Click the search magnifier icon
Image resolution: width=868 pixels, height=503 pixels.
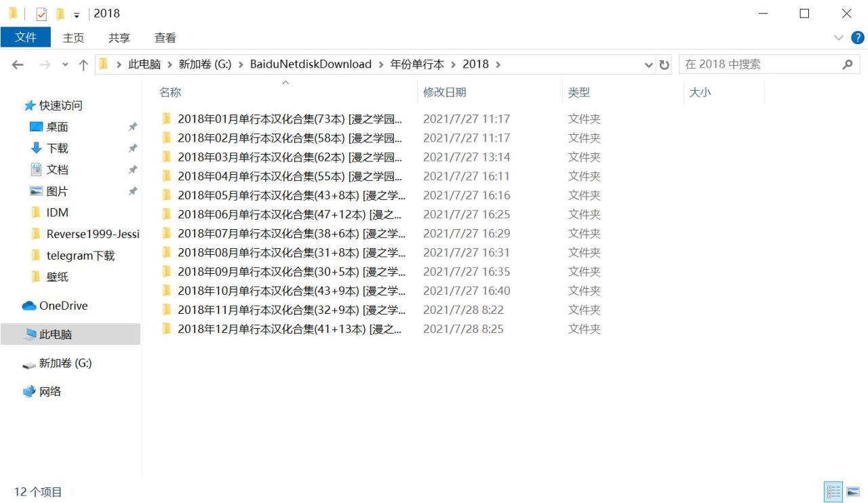pyautogui.click(x=848, y=64)
